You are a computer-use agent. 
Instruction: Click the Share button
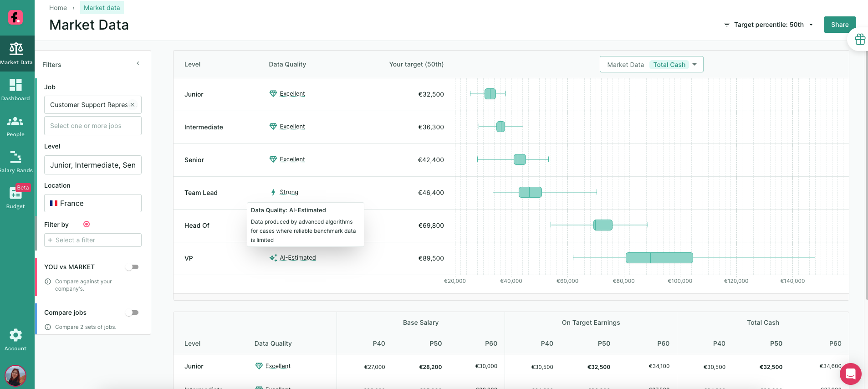click(x=839, y=25)
